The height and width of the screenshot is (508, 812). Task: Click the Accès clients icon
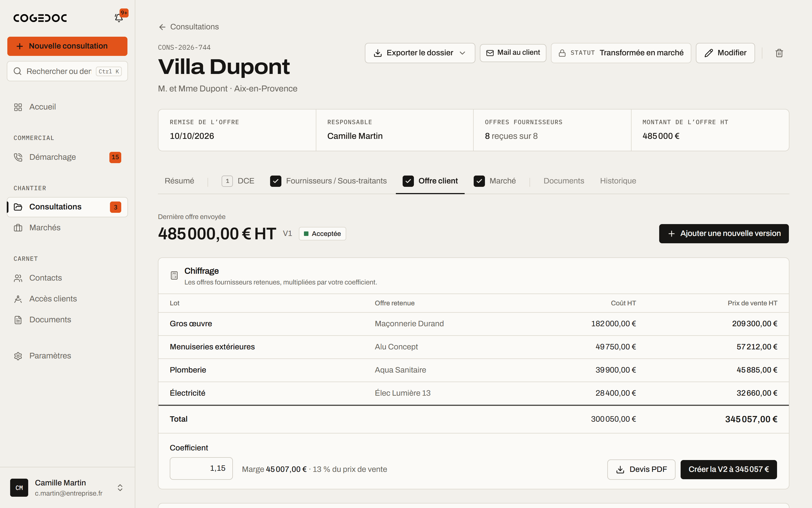pyautogui.click(x=18, y=299)
